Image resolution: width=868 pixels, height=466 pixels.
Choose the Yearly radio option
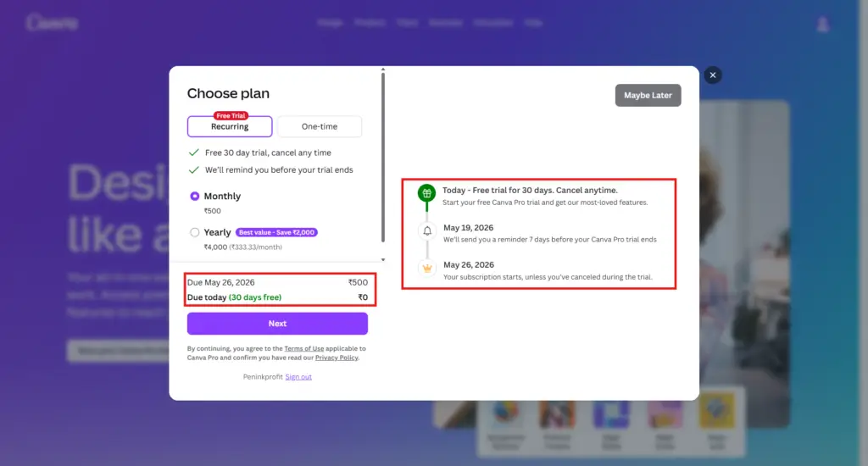[195, 232]
